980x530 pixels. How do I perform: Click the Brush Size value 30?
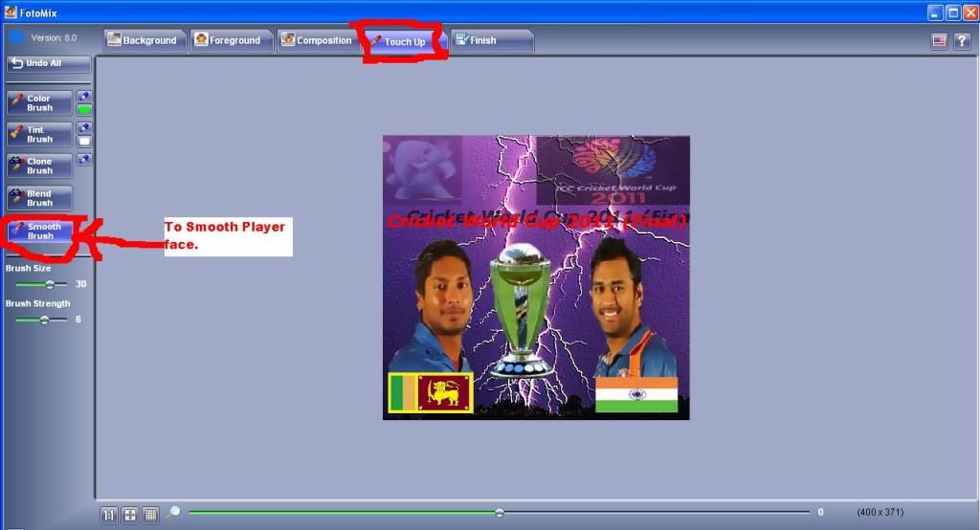(x=80, y=284)
